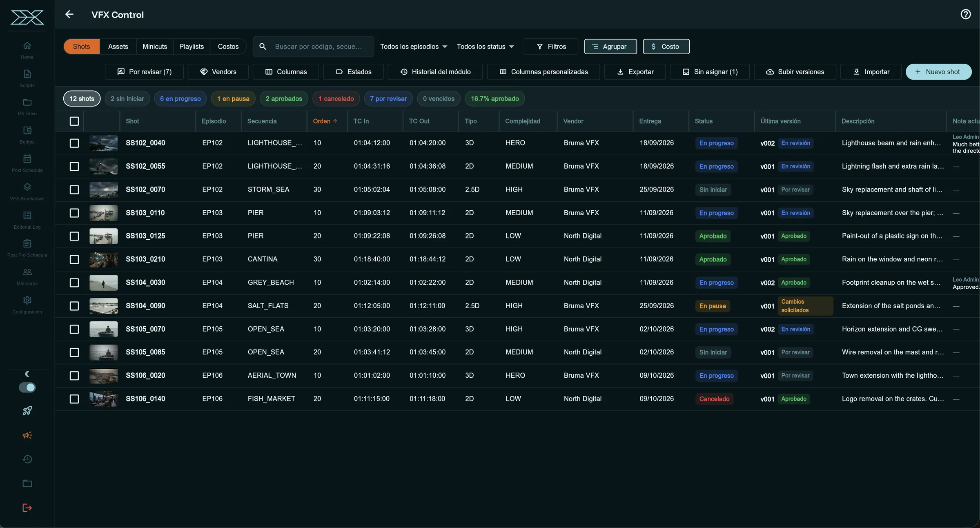Open the help question mark icon

pyautogui.click(x=965, y=14)
